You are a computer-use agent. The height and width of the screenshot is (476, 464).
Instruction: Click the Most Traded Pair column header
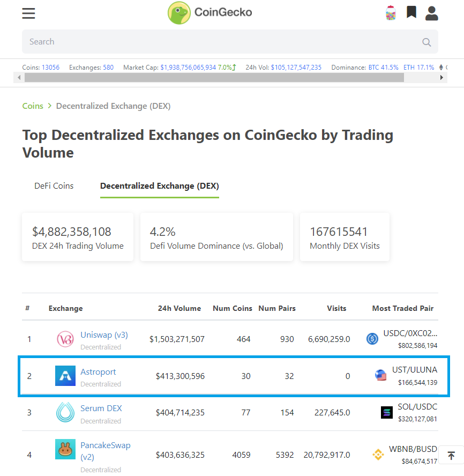point(403,308)
